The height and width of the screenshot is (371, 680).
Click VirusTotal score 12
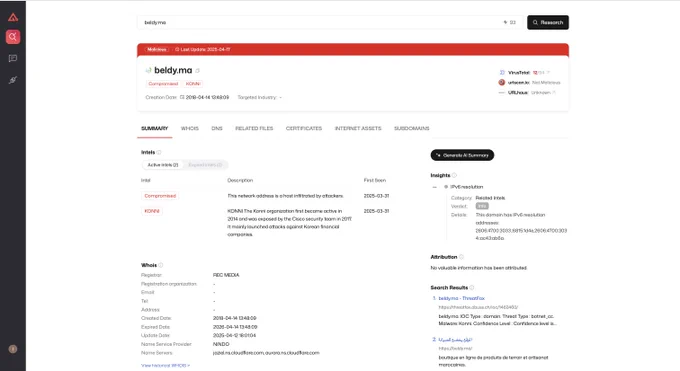tap(535, 72)
